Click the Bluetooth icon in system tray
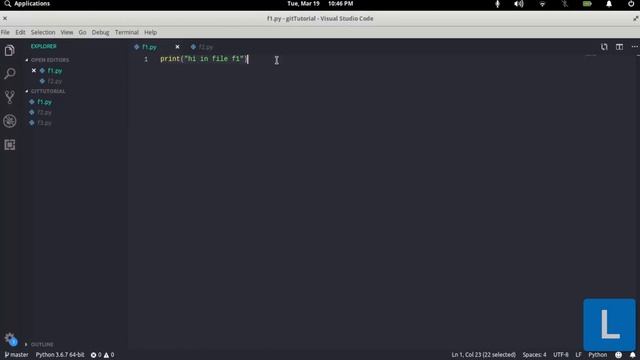 (564, 4)
